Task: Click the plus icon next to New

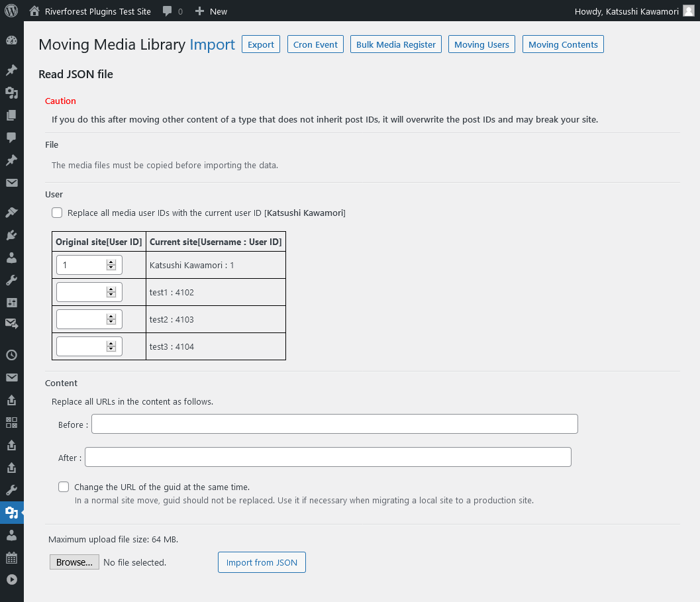Action: (199, 11)
